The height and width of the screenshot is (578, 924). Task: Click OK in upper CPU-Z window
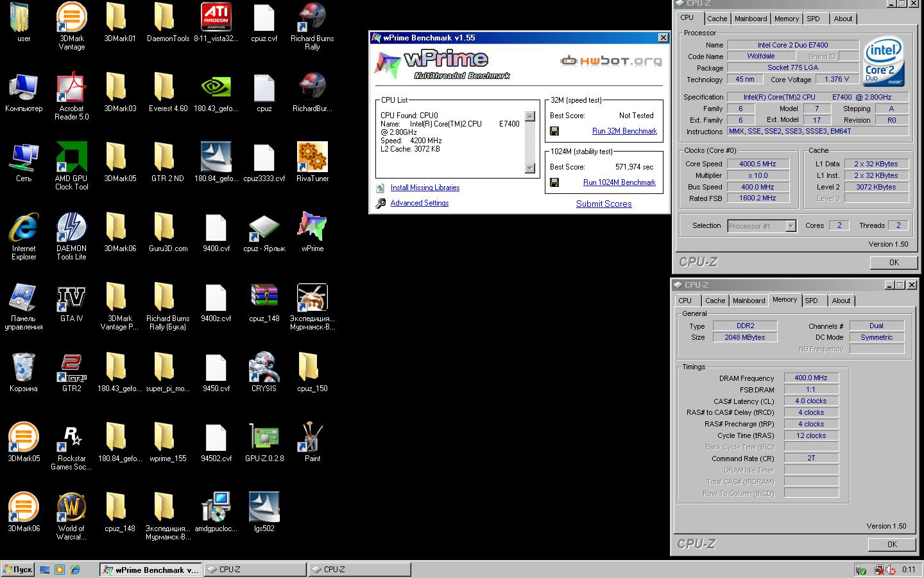pyautogui.click(x=894, y=262)
